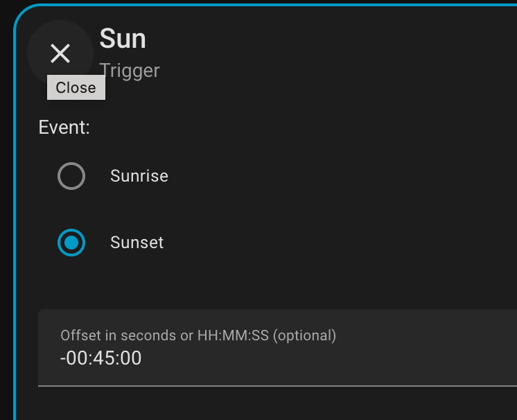Image resolution: width=517 pixels, height=420 pixels.
Task: Click the 'Offset in seconds or HH:MM:SS' label
Action: tap(198, 335)
